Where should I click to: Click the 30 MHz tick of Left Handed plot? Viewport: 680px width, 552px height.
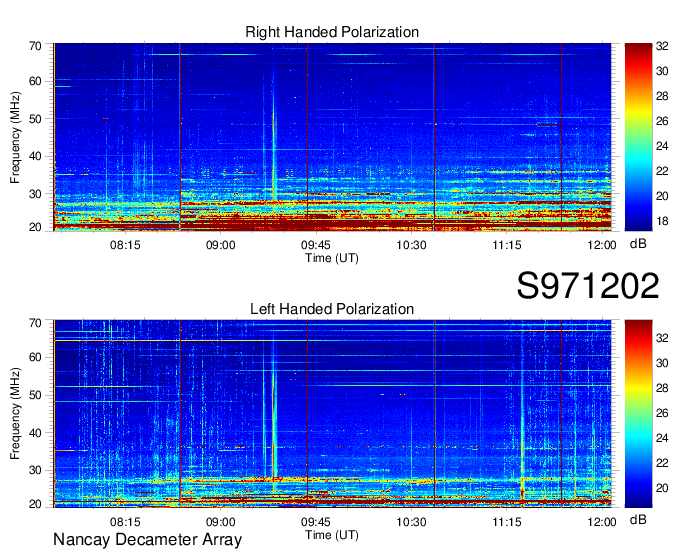(35, 470)
